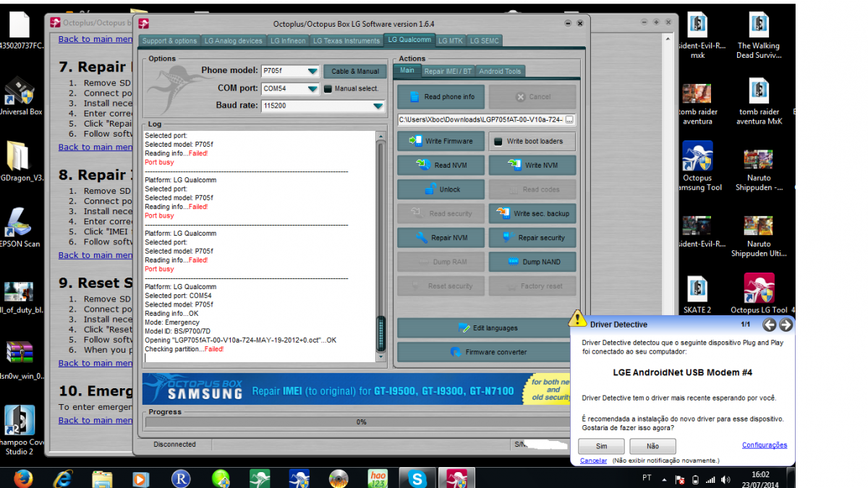868x488 pixels.
Task: Open the R taskbar icon
Action: (x=181, y=478)
